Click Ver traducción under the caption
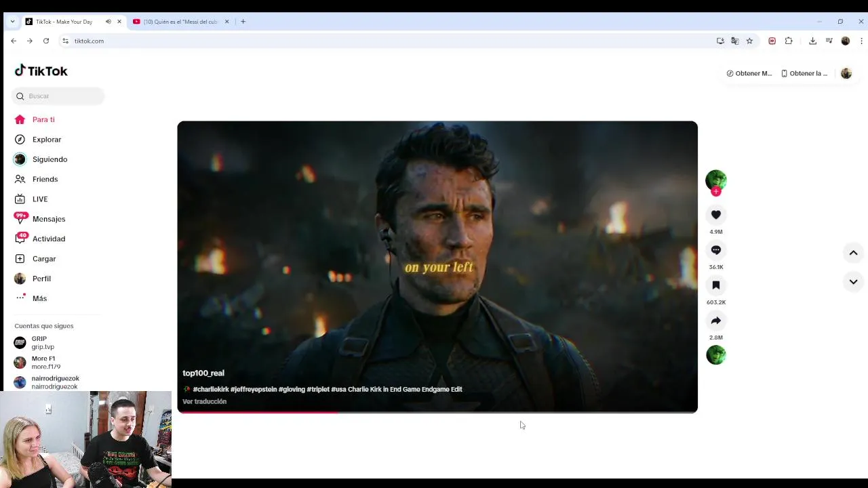868x488 pixels. coord(204,401)
